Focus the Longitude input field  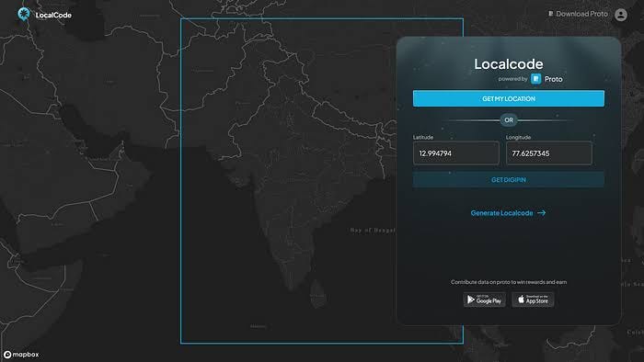pos(549,153)
